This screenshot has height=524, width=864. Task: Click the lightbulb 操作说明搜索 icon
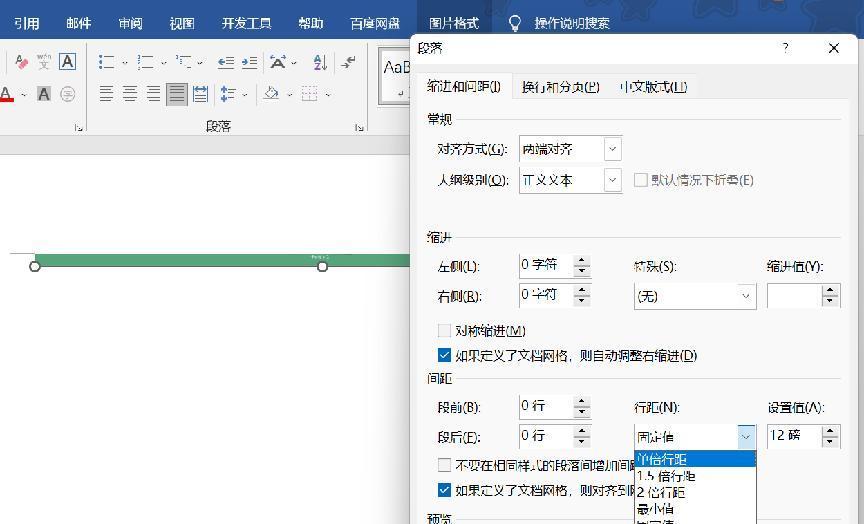514,23
